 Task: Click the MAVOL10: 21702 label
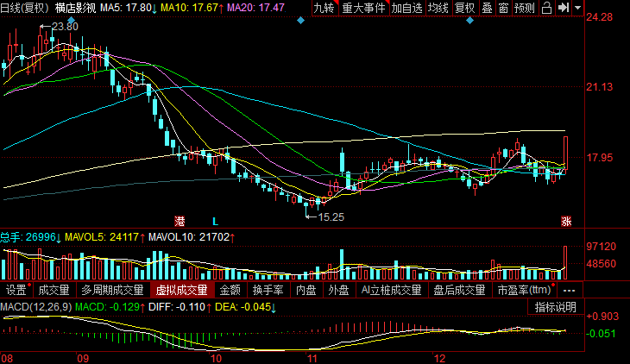192,237
